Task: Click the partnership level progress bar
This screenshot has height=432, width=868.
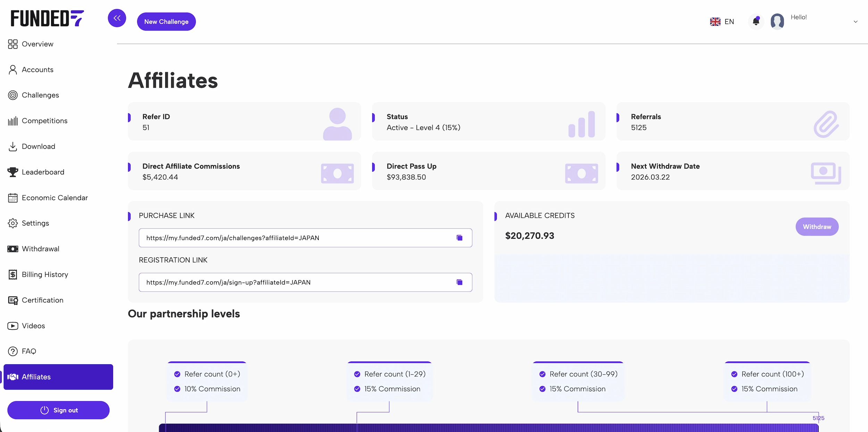Action: (x=486, y=428)
